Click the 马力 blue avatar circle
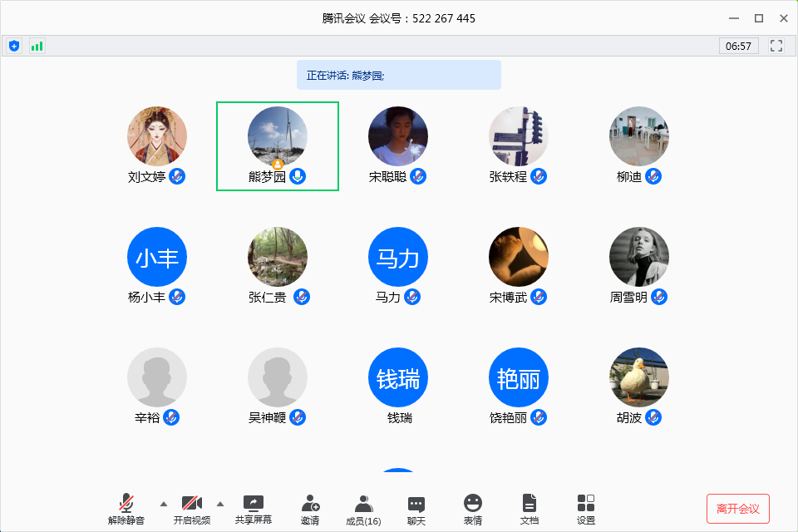The height and width of the screenshot is (532, 798). 398,257
